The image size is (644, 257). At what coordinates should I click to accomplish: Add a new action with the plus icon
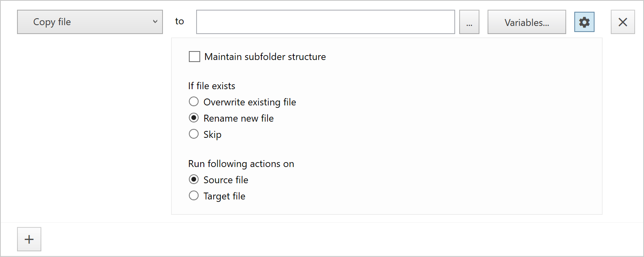[29, 239]
